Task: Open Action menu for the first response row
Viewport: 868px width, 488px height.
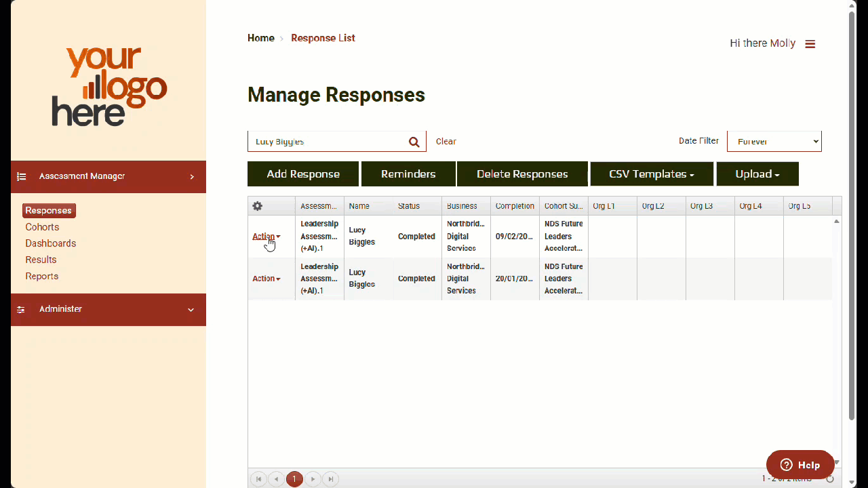Action: (266, 237)
